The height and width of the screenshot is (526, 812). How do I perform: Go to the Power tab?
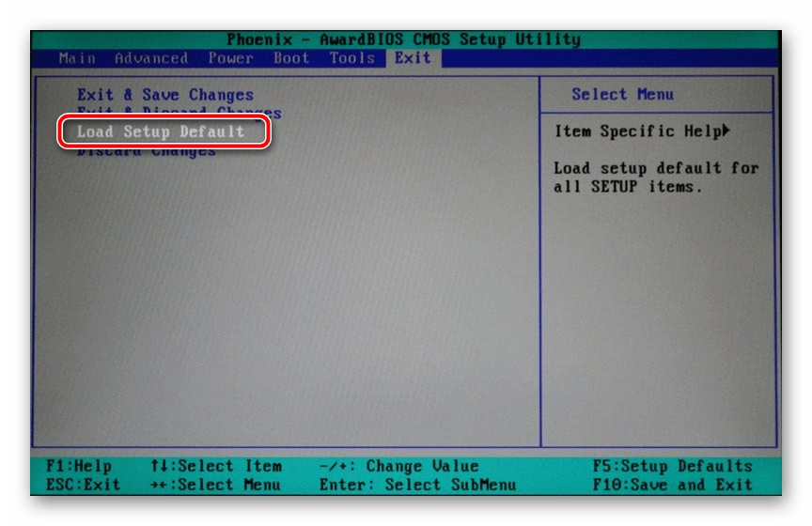click(230, 58)
